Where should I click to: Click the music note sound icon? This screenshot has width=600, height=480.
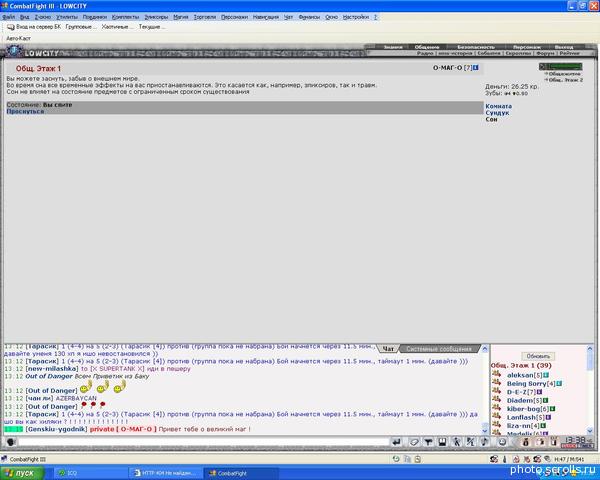[484, 442]
